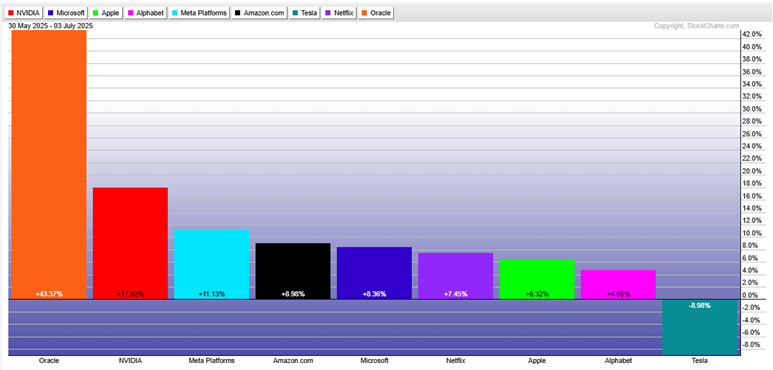This screenshot has width=773, height=370.
Task: Click the 20.0% y-axis tick label
Action: point(752,171)
